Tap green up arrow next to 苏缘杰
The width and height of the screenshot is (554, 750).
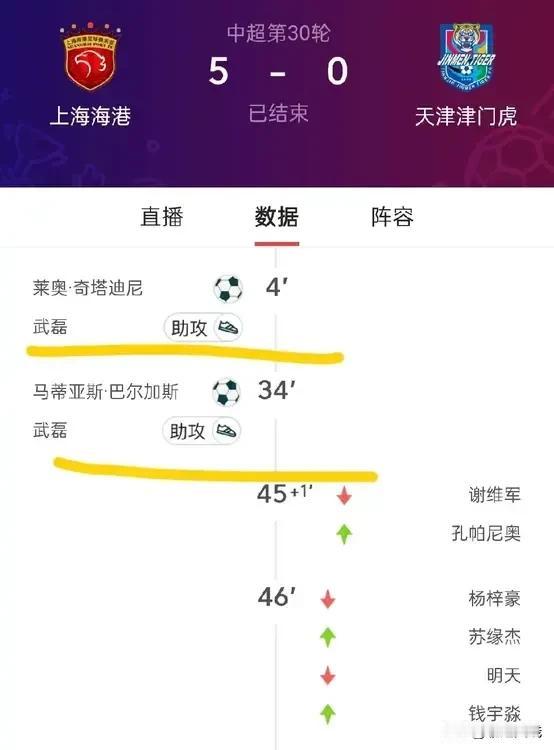(x=328, y=637)
